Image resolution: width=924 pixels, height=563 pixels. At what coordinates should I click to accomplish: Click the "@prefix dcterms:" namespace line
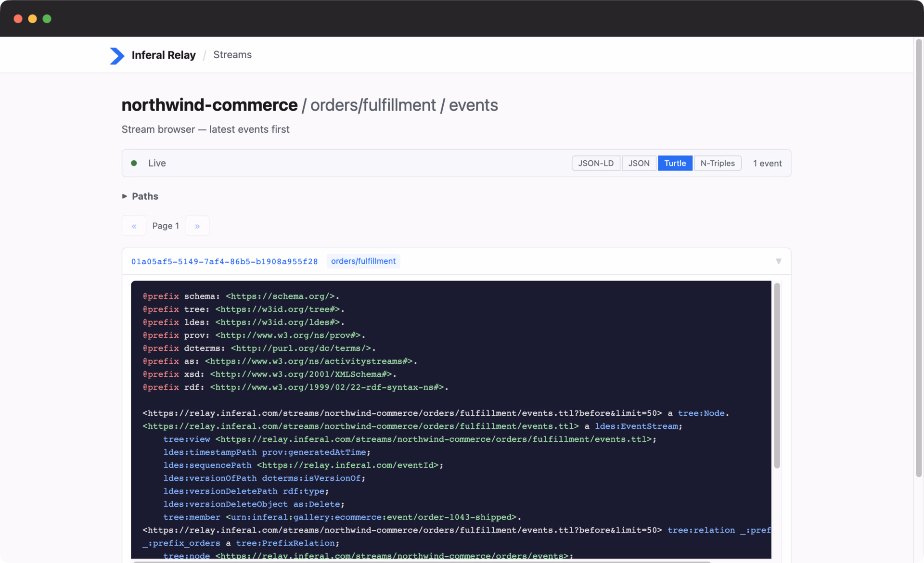tap(259, 348)
